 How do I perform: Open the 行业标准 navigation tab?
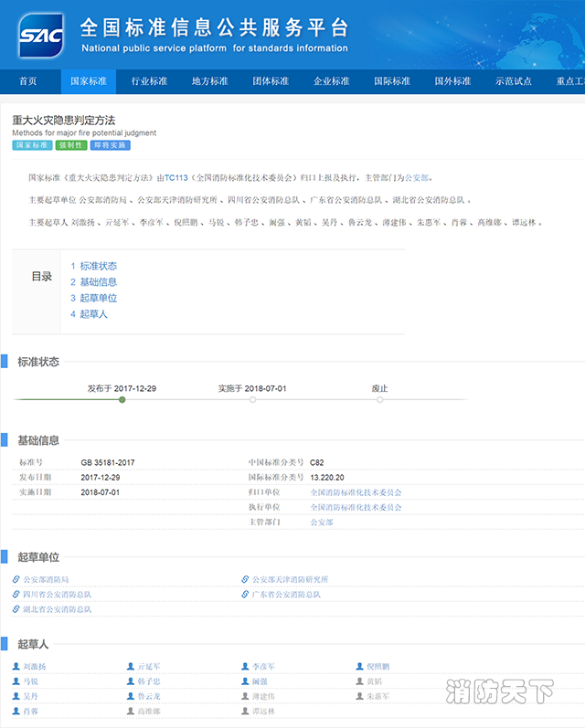point(149,81)
